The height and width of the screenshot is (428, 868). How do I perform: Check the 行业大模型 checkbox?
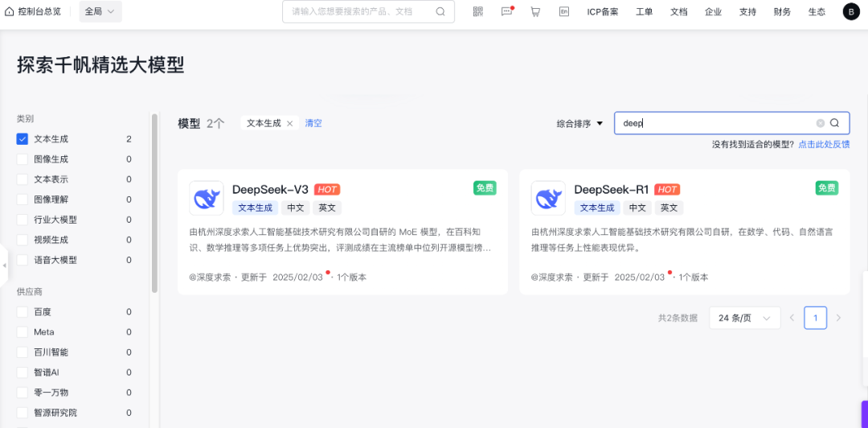click(23, 220)
